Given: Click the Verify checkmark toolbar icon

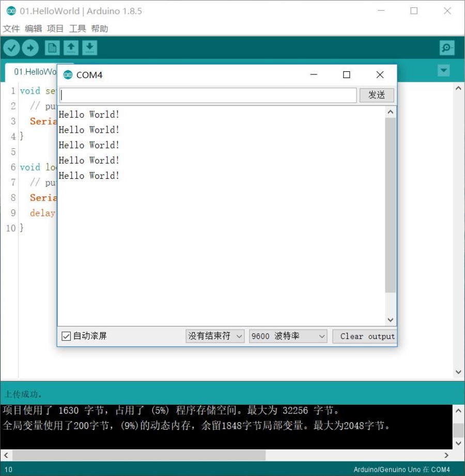Looking at the screenshot, I should tap(11, 48).
